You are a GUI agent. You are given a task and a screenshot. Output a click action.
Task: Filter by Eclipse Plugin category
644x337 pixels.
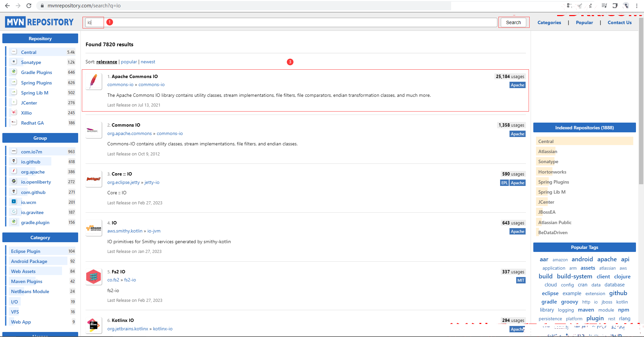click(25, 251)
